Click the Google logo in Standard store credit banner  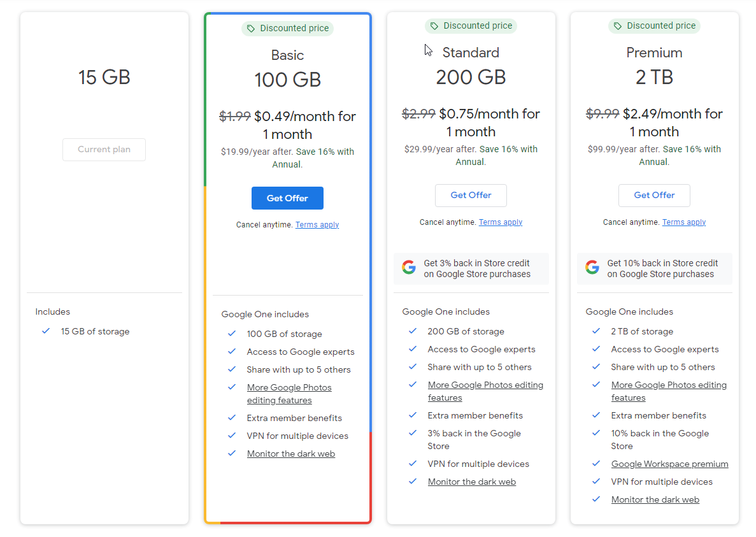point(409,267)
